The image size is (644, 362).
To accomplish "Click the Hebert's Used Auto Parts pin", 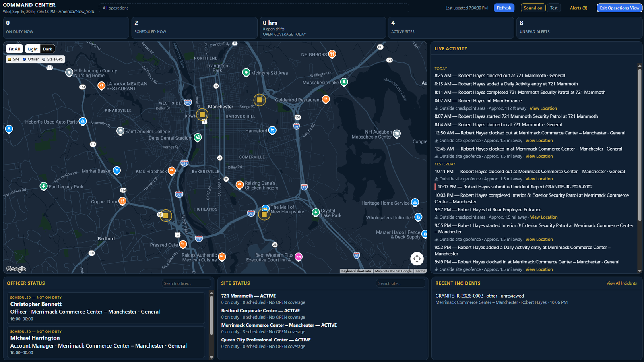I will (x=83, y=121).
